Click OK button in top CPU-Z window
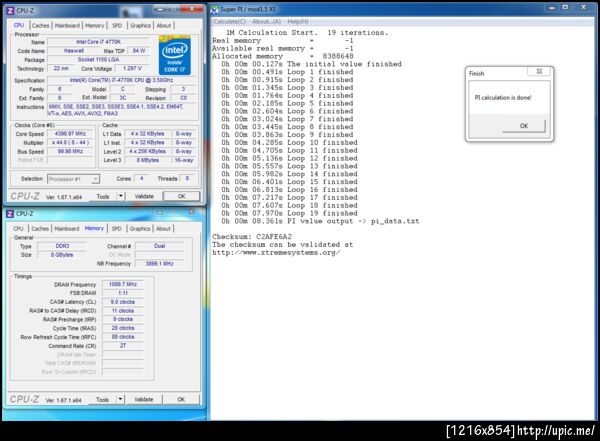 (182, 196)
